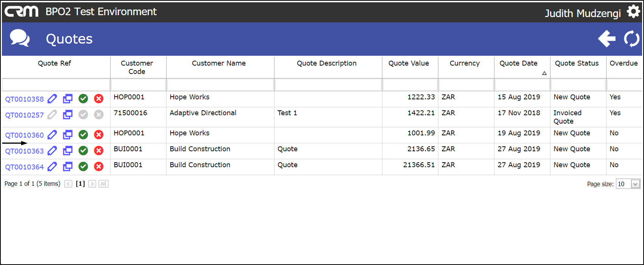644x265 pixels.
Task: Click the All button in pager
Action: [103, 184]
